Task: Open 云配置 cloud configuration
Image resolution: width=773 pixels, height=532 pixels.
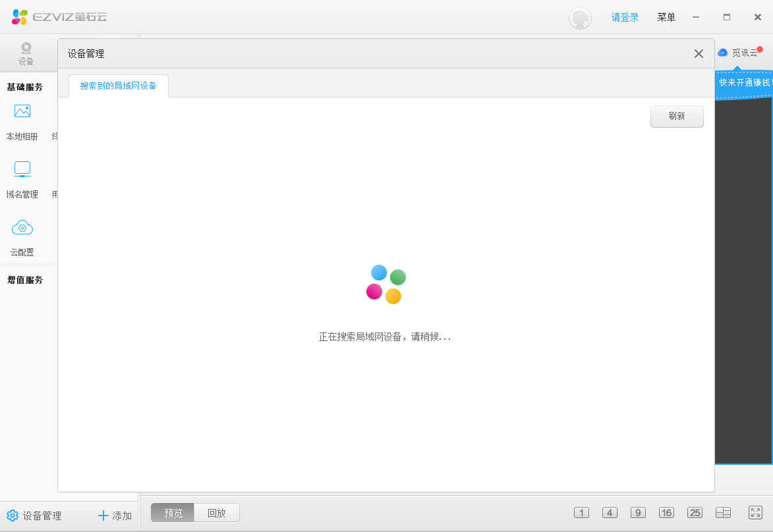Action: pyautogui.click(x=22, y=236)
